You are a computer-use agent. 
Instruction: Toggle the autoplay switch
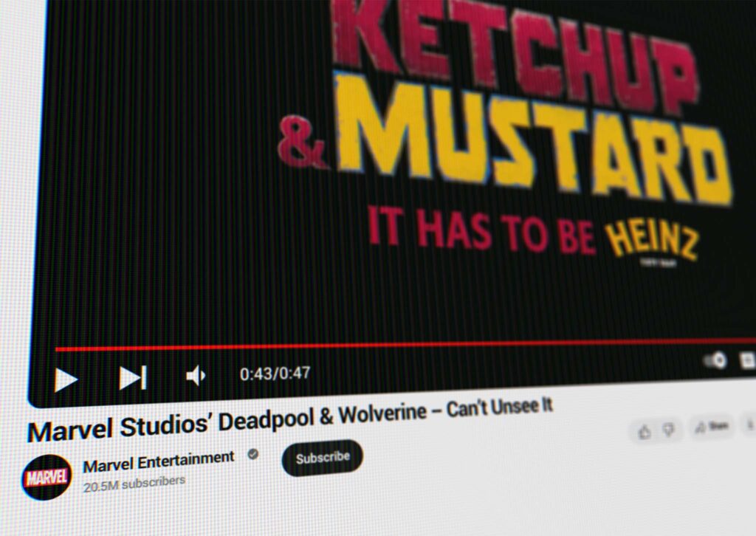click(x=715, y=360)
